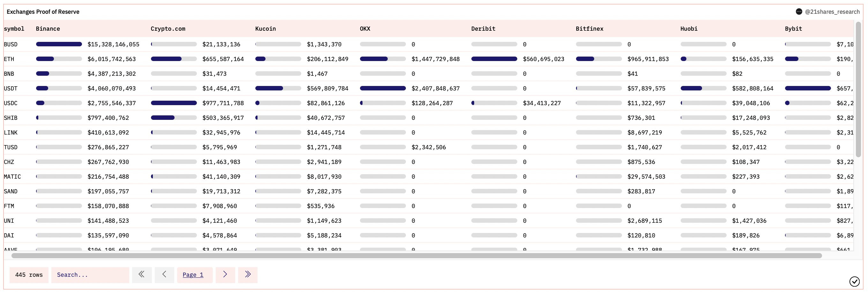Select the USDC symbol cell

pos(11,103)
